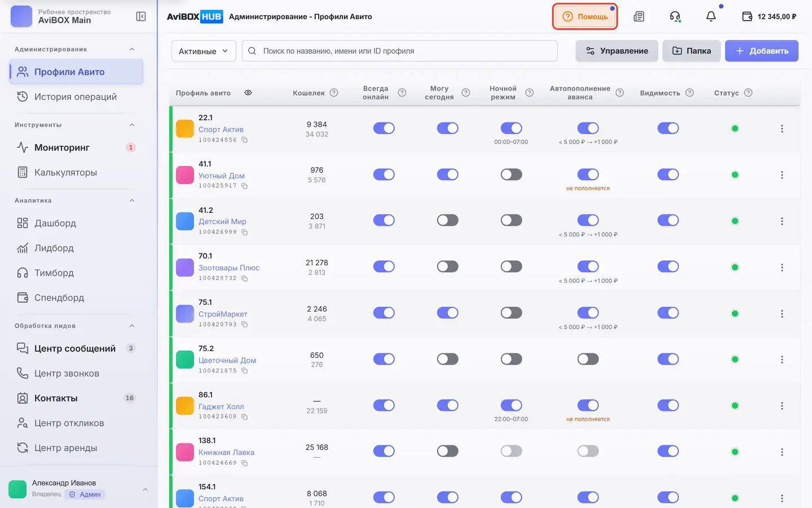Screen dimensions: 812x508
Task: Click the Помощь button
Action: click(585, 16)
